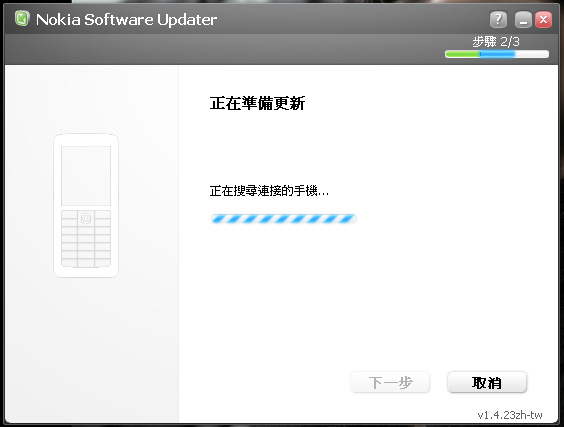Click the v1.4.23zh-tw version label
This screenshot has width=564, height=427.
click(x=510, y=415)
